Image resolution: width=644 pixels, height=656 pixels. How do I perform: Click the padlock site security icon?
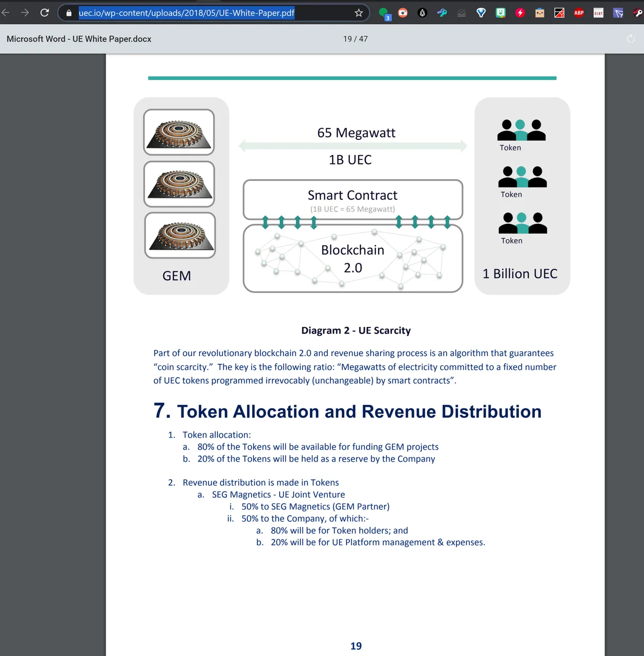pyautogui.click(x=69, y=13)
